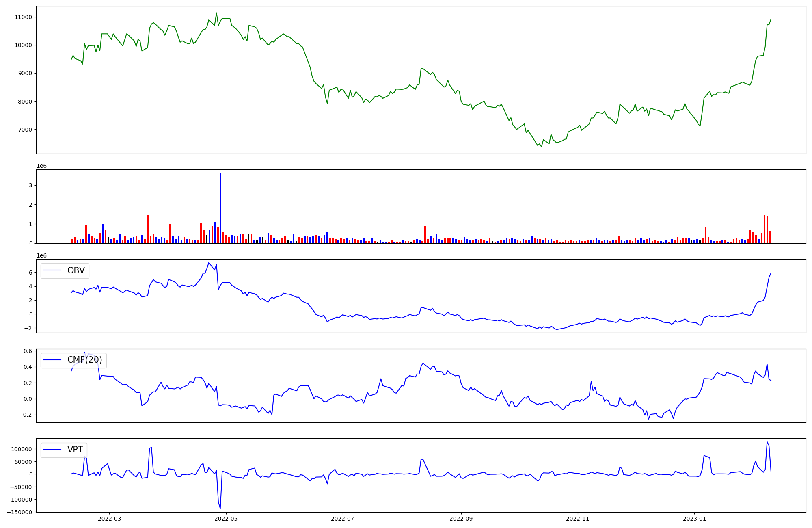Click the -150000 label on VPT axis
Screen dimensions: 812x528
point(19,512)
